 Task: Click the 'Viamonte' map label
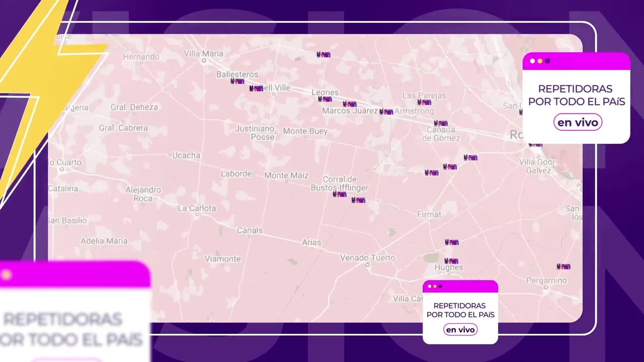tap(222, 259)
